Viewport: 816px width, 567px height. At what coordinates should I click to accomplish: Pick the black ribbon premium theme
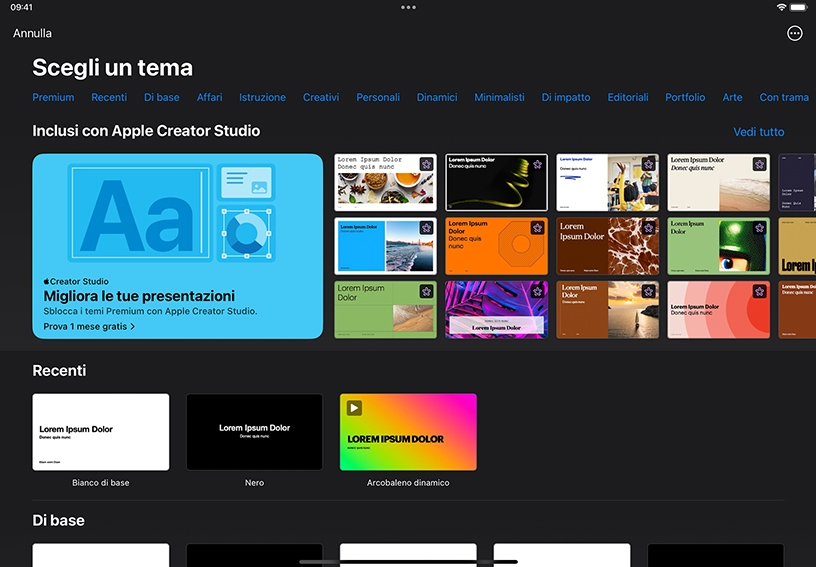[x=496, y=182]
